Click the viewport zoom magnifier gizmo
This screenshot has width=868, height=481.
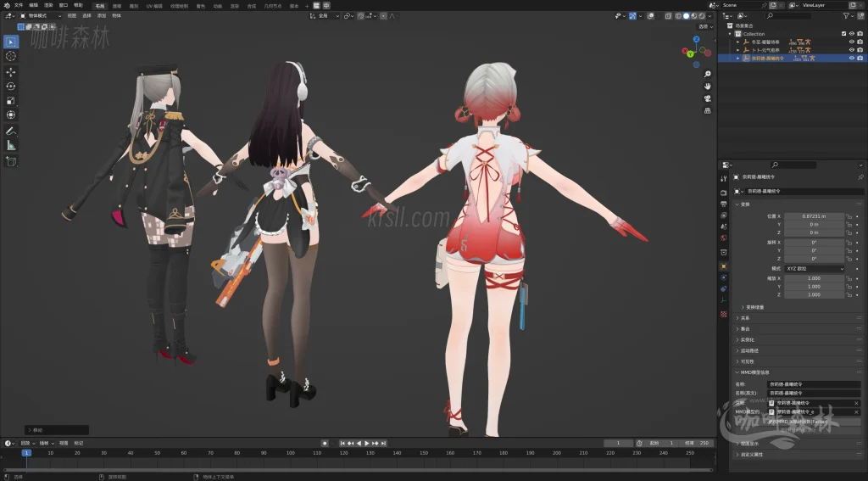pos(708,74)
